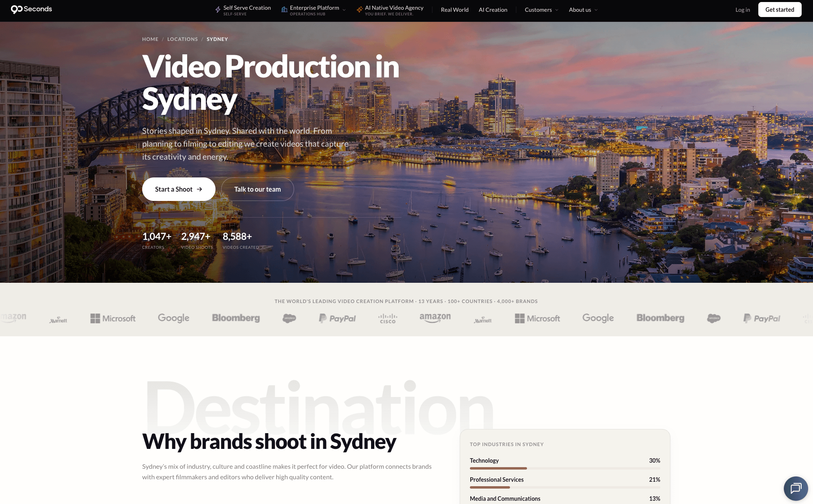Click the Technology 30% progress bar

click(565, 468)
